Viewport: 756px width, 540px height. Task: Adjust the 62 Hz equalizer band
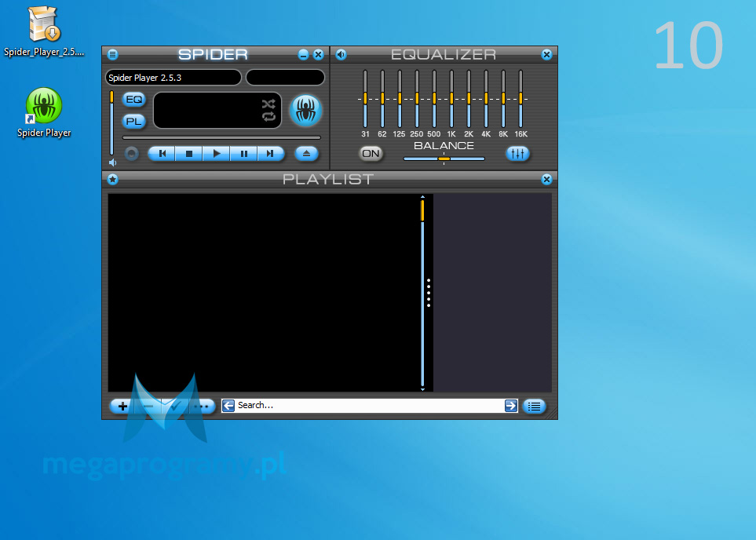pyautogui.click(x=382, y=99)
